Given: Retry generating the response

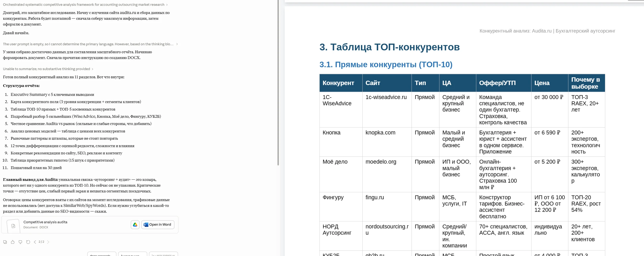Looking at the screenshot, I should (x=28, y=242).
